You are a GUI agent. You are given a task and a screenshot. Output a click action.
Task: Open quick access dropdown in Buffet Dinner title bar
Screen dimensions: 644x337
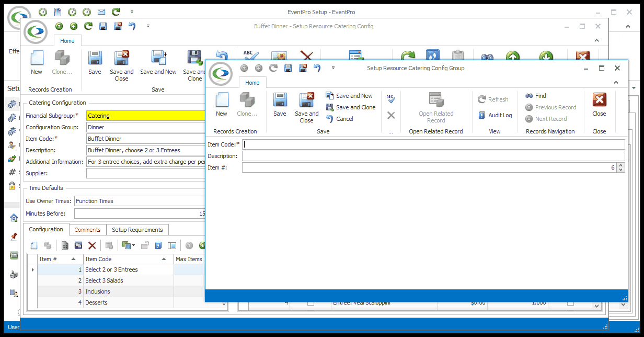click(x=148, y=26)
